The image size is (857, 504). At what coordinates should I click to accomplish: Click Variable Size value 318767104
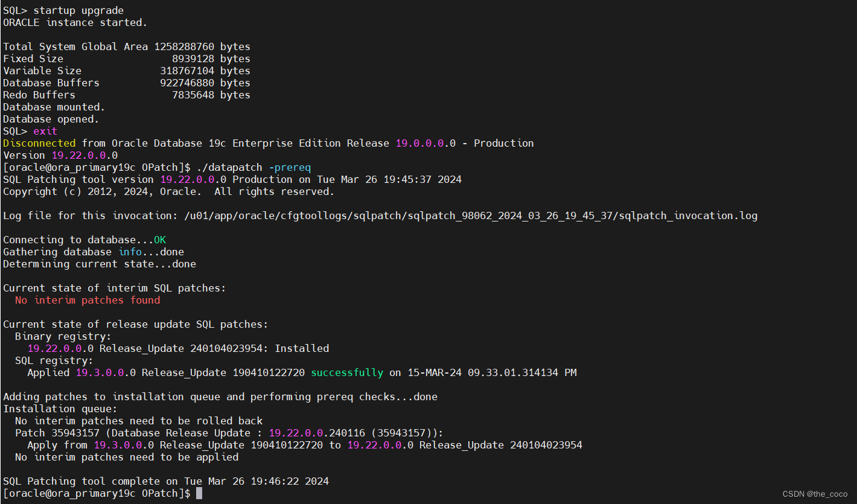pos(187,71)
